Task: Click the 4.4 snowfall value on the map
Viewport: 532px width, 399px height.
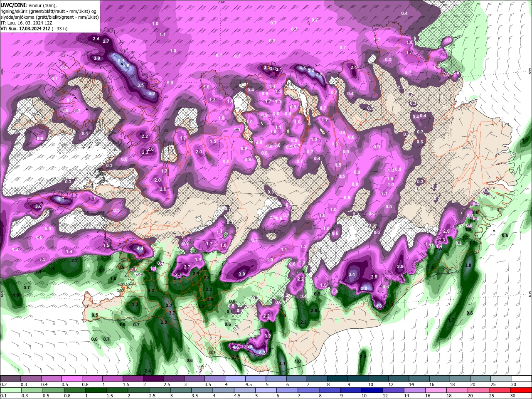Action: [x=140, y=249]
